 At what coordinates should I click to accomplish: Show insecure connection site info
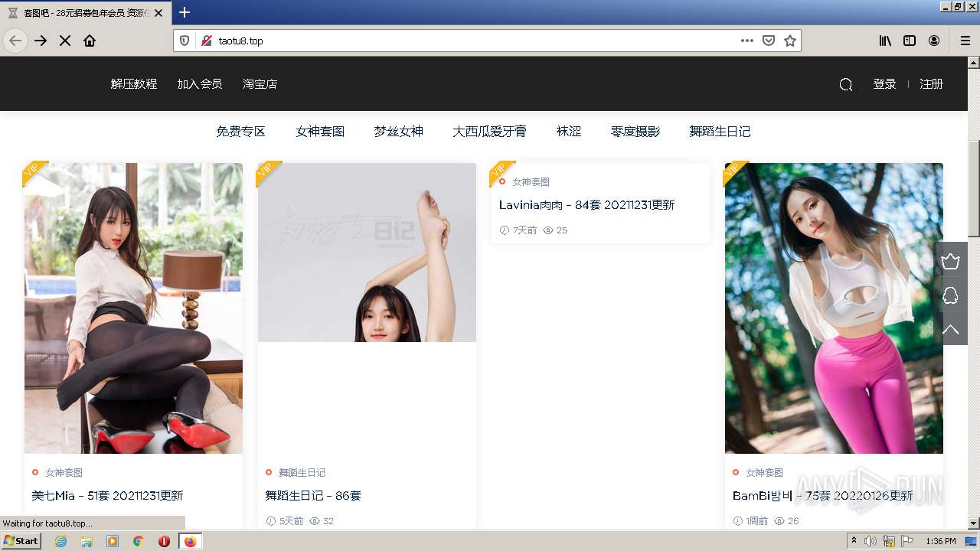(x=206, y=41)
